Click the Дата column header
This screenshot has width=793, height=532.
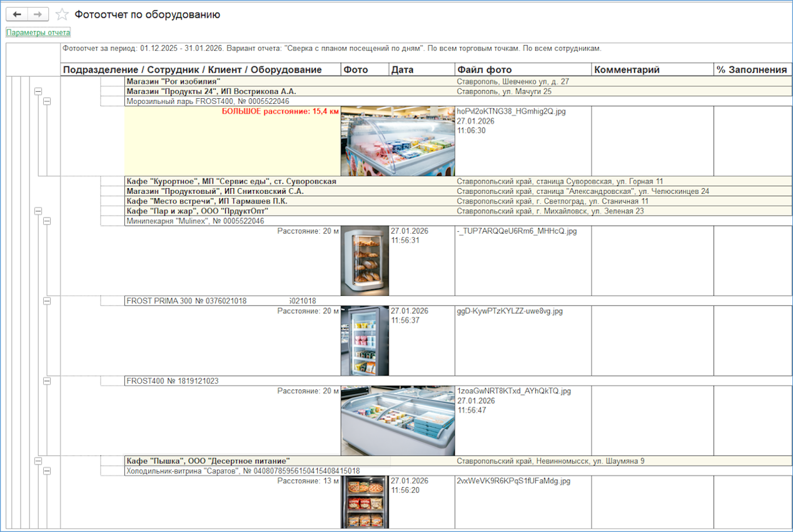coord(422,69)
